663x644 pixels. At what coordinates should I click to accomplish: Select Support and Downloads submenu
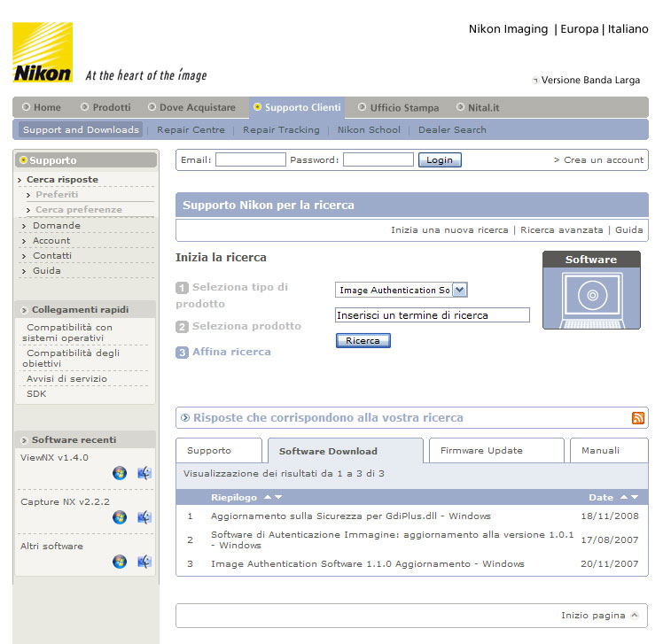81,129
